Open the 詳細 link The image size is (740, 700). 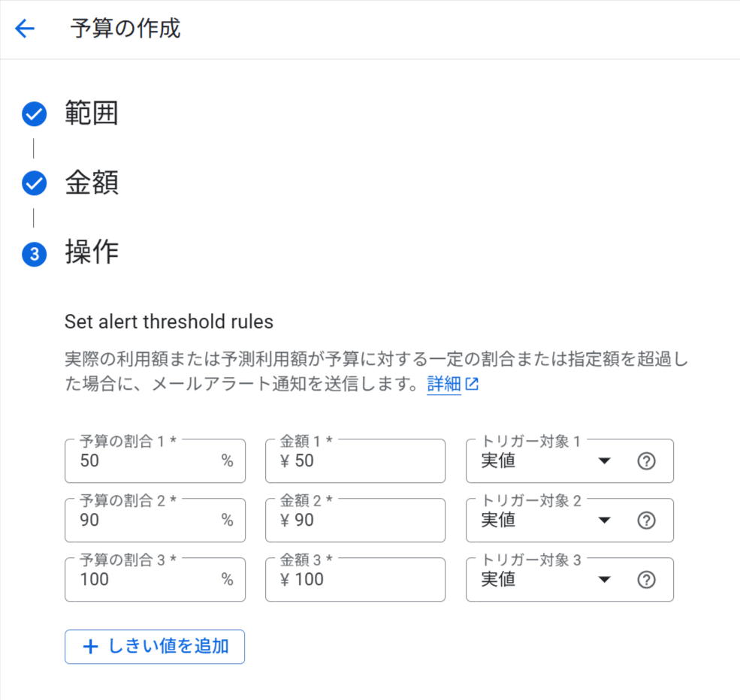coord(443,384)
